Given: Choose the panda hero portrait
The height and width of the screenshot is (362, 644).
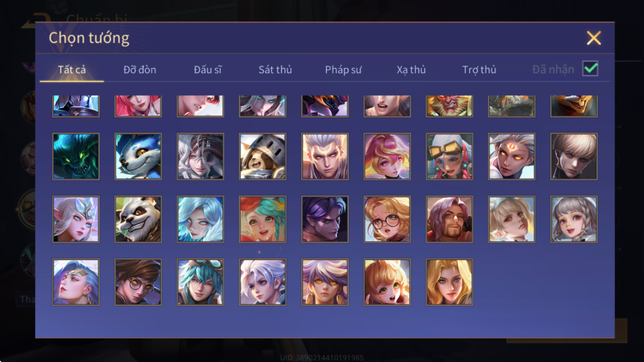Looking at the screenshot, I should click(138, 219).
